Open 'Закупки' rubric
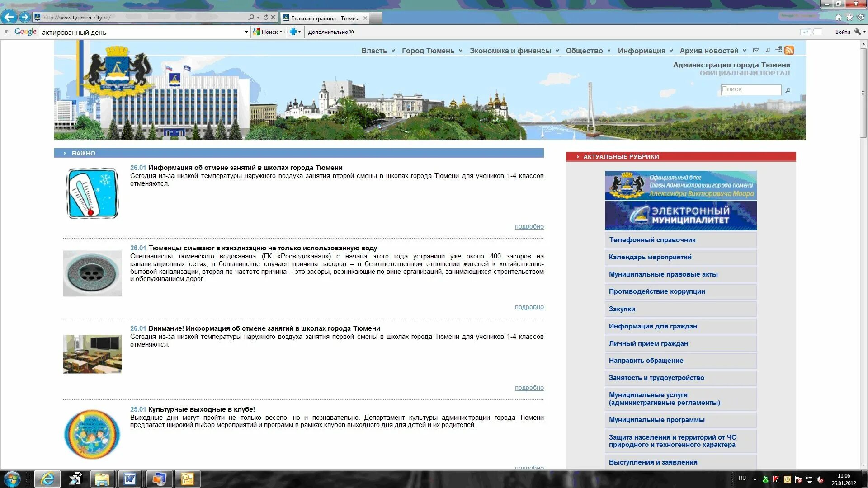Viewport: 868px width, 488px height. point(681,309)
